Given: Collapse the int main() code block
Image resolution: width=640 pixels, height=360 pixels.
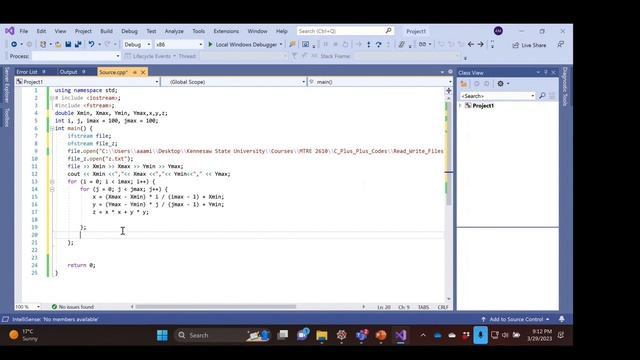Looking at the screenshot, I should (52, 129).
